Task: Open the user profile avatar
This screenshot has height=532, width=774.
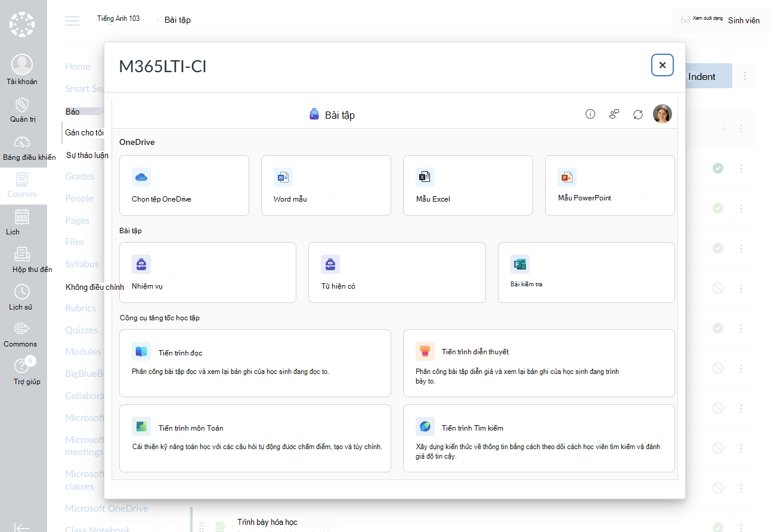Action: (662, 114)
